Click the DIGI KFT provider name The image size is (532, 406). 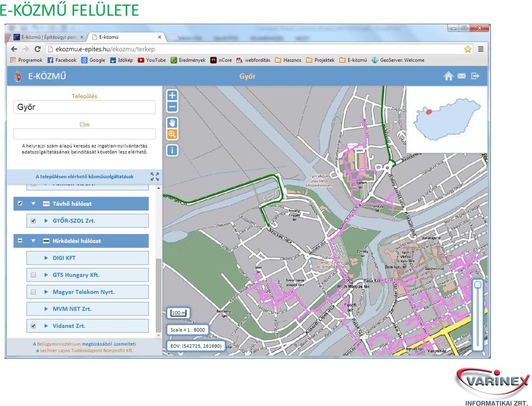(64, 258)
